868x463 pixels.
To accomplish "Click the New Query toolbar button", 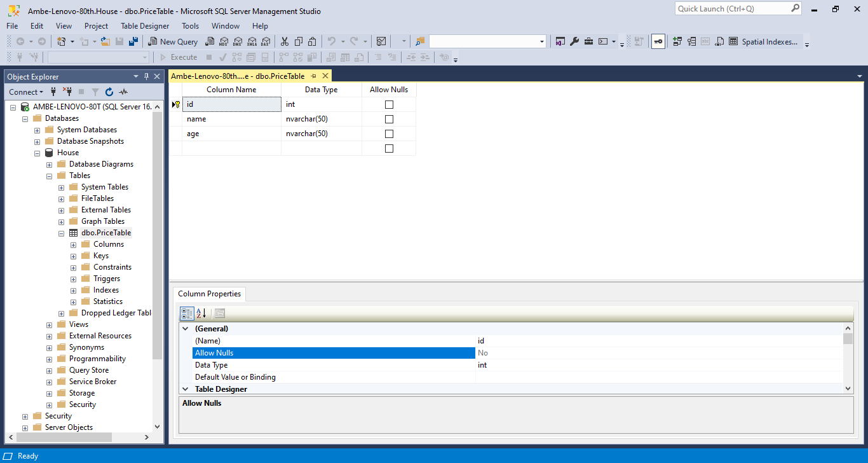I will pyautogui.click(x=173, y=41).
